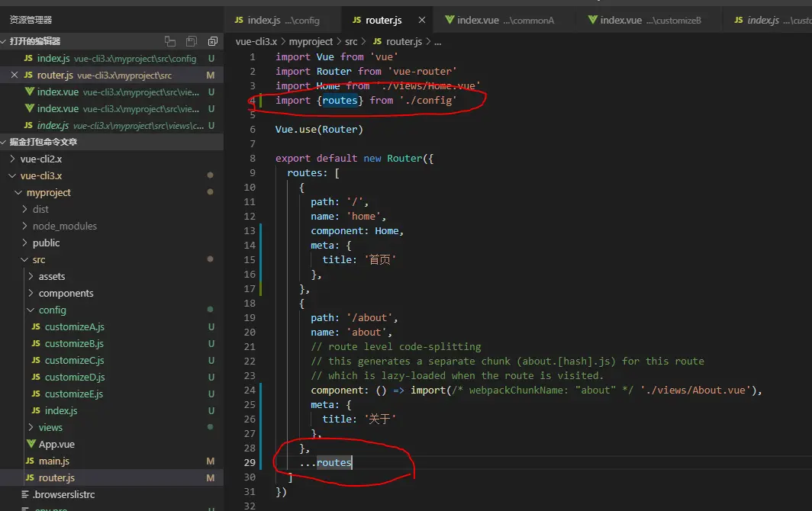This screenshot has width=812, height=511.
Task: Click router.js in the breadcrumb
Action: [x=404, y=41]
